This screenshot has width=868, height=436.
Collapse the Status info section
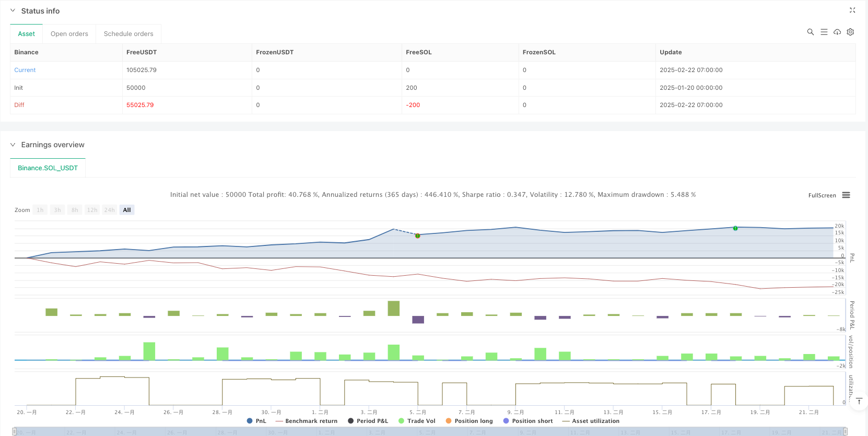(x=13, y=10)
